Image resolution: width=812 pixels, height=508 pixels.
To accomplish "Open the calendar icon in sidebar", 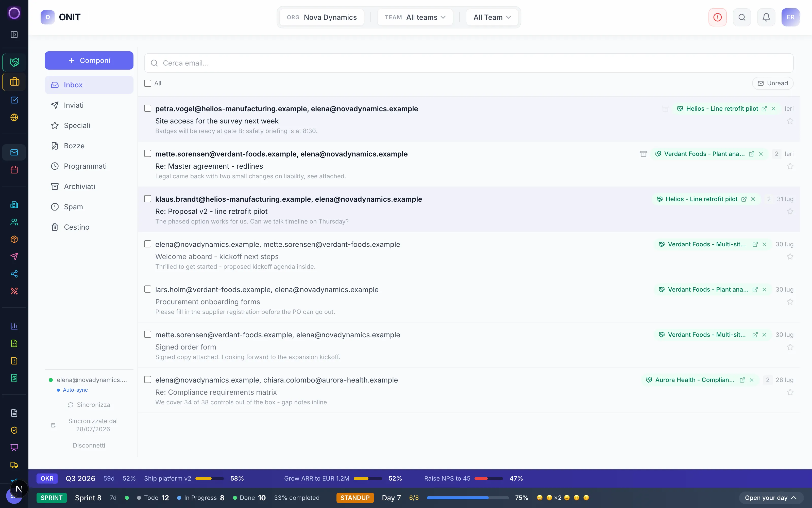I will point(14,170).
